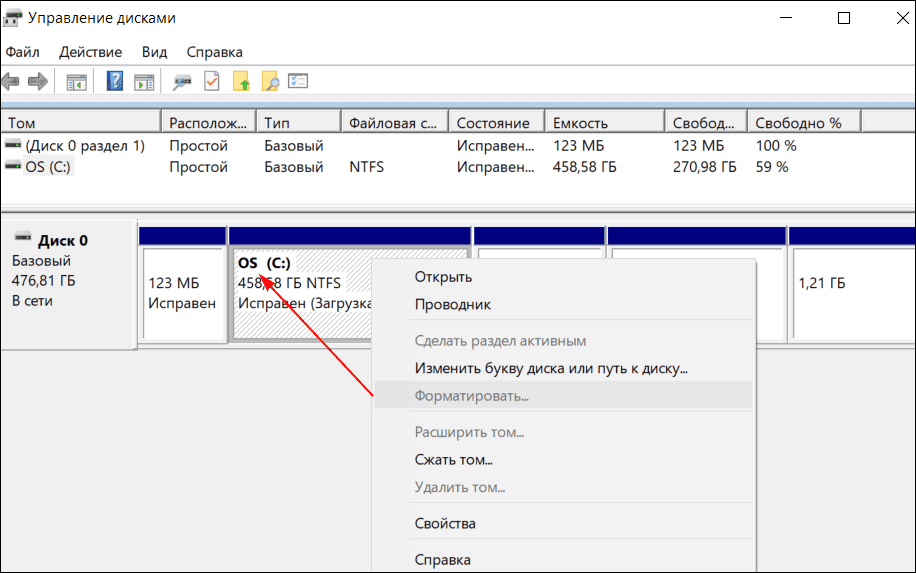The width and height of the screenshot is (916, 573).
Task: Select Открыть in the context menu
Action: (x=443, y=277)
